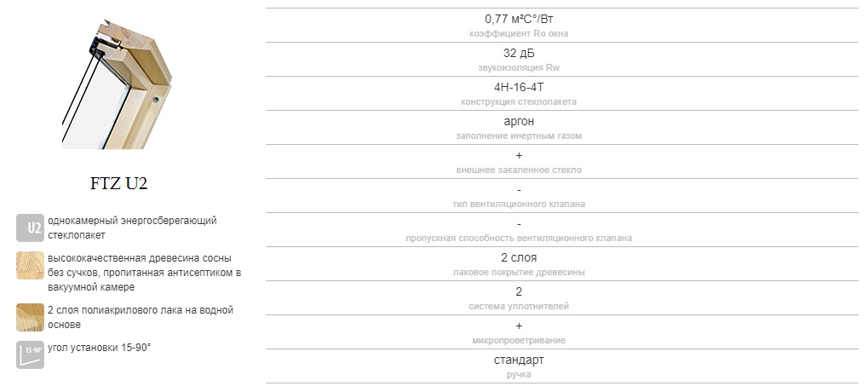Viewport: 868px width, 392px height.
Task: Click the gray U2 glazing icon
Action: pos(30,228)
